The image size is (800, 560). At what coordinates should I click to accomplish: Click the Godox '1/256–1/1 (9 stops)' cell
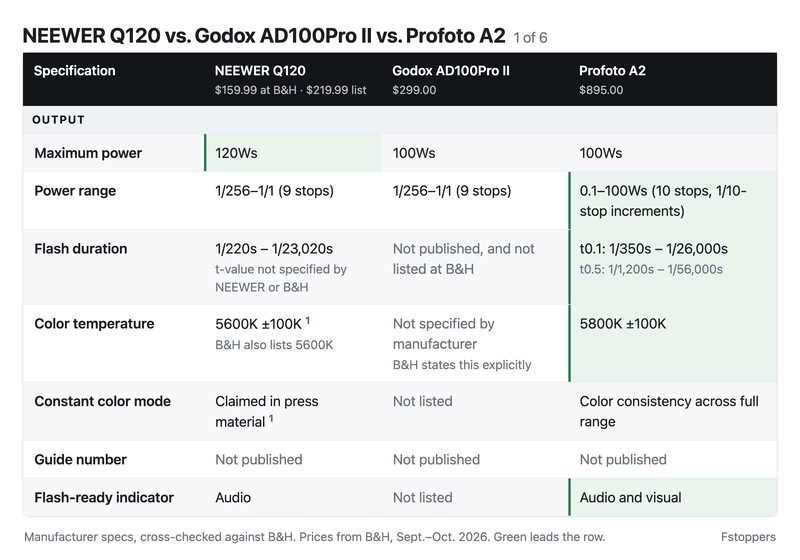coord(452,191)
